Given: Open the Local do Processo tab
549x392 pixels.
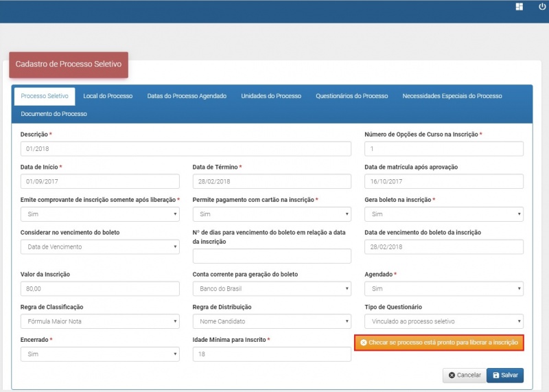Looking at the screenshot, I should [x=108, y=96].
